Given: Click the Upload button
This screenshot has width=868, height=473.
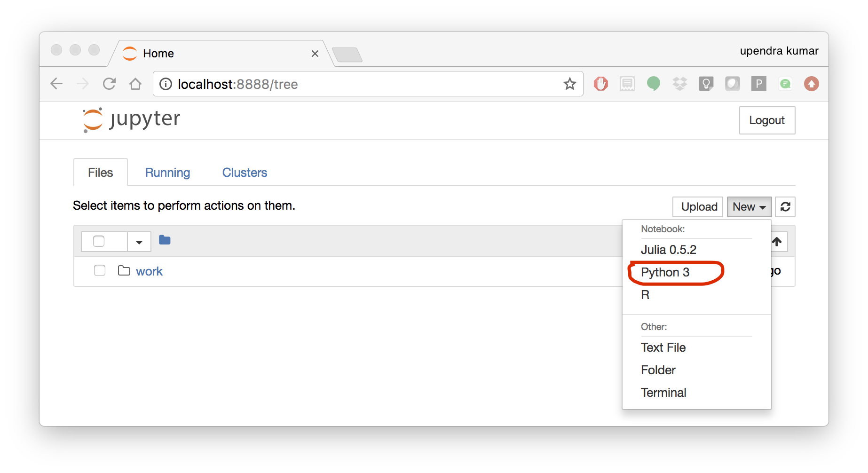Looking at the screenshot, I should 698,207.
